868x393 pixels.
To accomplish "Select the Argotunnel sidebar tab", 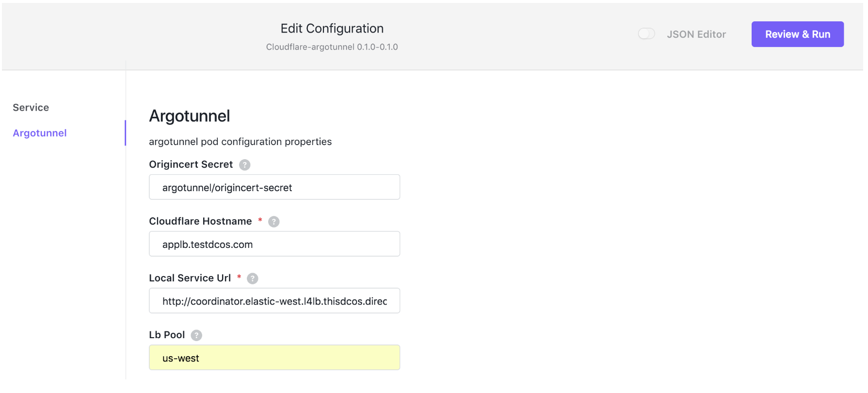I will pyautogui.click(x=40, y=133).
